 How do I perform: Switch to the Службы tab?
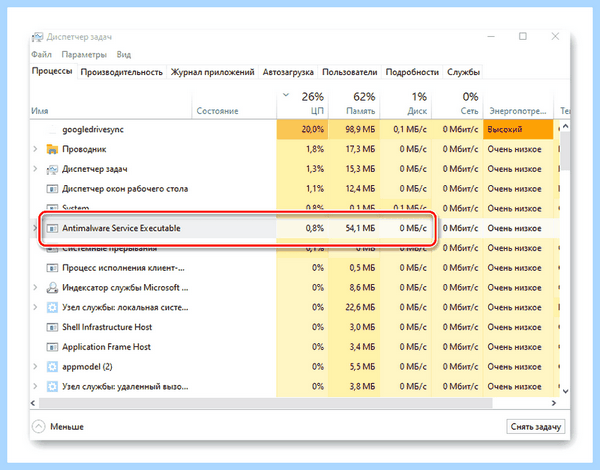tap(463, 72)
